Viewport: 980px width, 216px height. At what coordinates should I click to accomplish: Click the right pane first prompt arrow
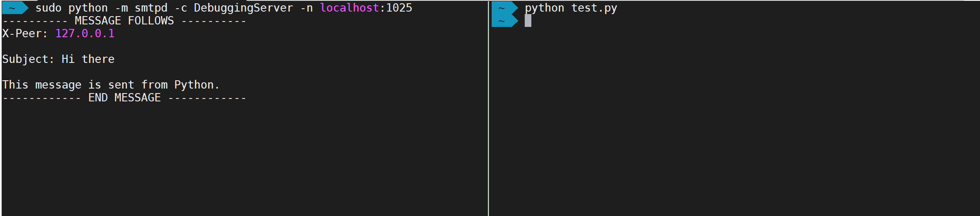click(505, 8)
